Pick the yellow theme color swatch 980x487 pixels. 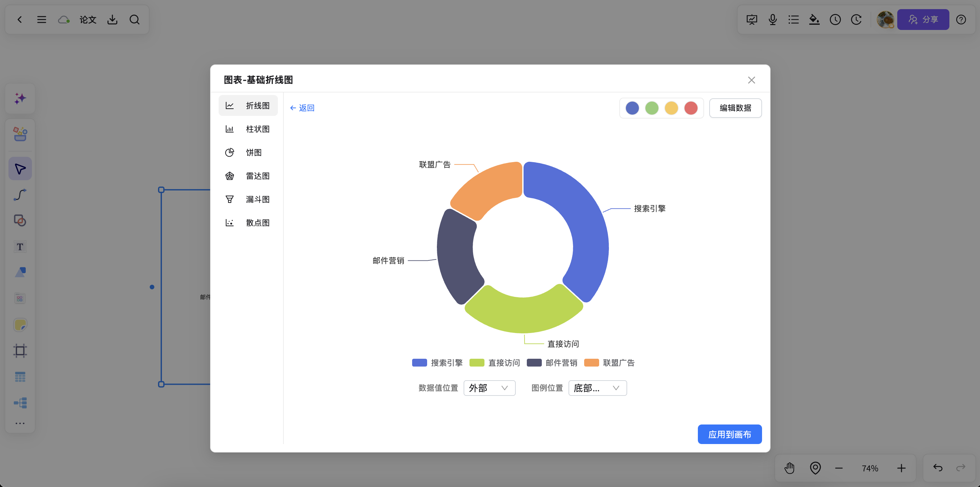click(x=671, y=108)
